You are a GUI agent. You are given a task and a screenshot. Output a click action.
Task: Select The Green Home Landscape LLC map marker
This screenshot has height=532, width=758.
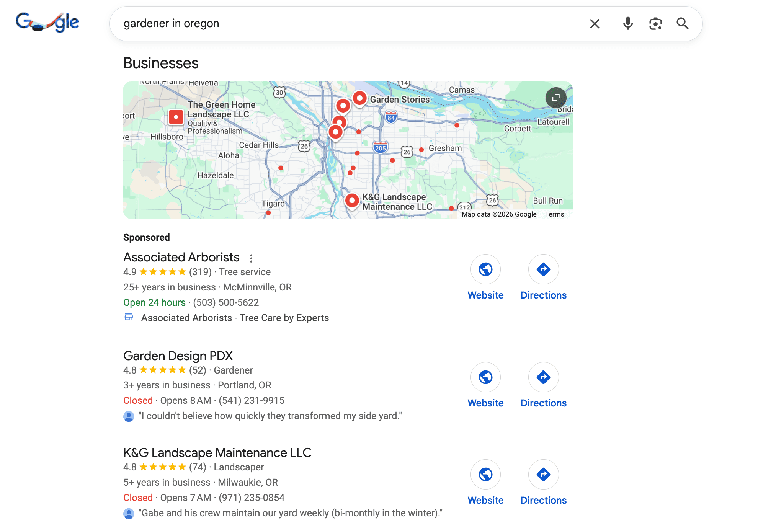176,117
